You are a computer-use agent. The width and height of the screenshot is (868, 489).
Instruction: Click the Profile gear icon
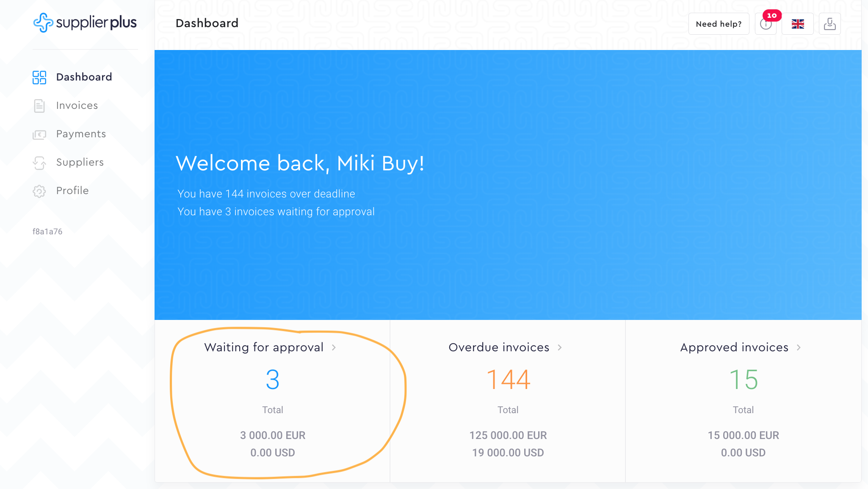39,191
